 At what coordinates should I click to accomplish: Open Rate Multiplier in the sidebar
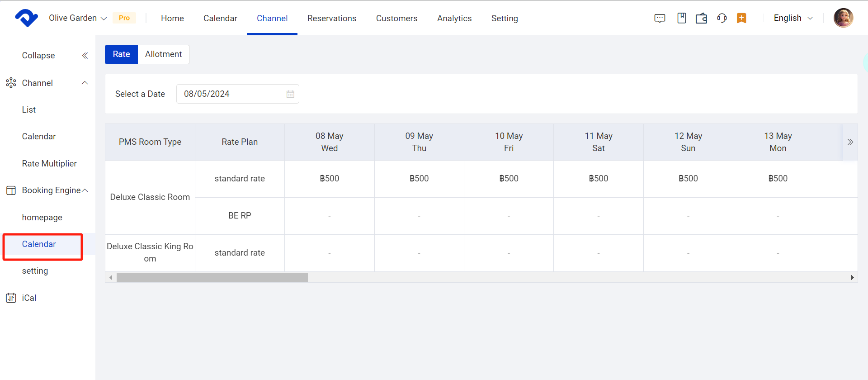(49, 164)
